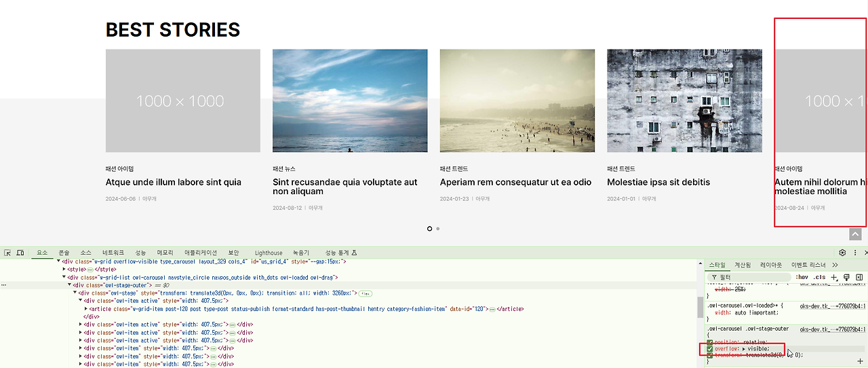Viewport: 868px width, 368px height.
Task: Select the 이벤트 리스너 tab
Action: click(808, 265)
